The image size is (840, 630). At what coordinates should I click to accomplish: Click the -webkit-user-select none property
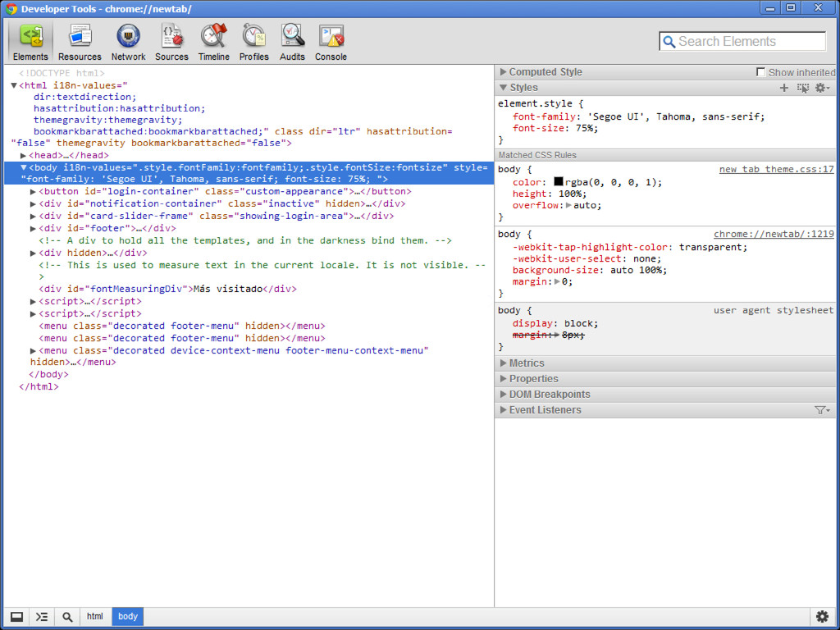(x=587, y=258)
